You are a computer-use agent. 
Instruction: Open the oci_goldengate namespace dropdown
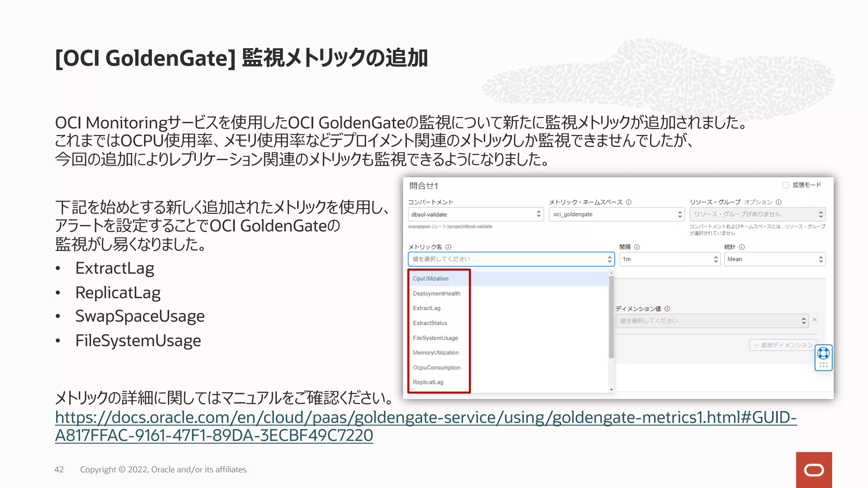[x=617, y=214]
